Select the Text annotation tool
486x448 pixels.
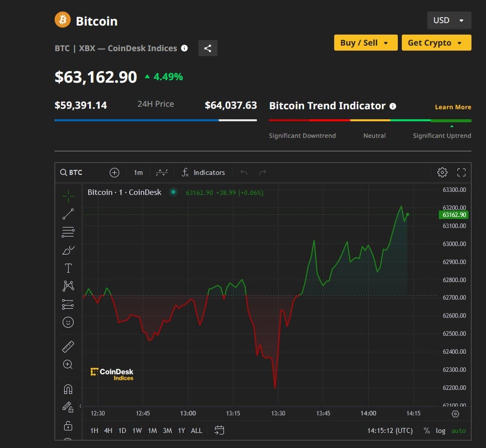tap(68, 268)
